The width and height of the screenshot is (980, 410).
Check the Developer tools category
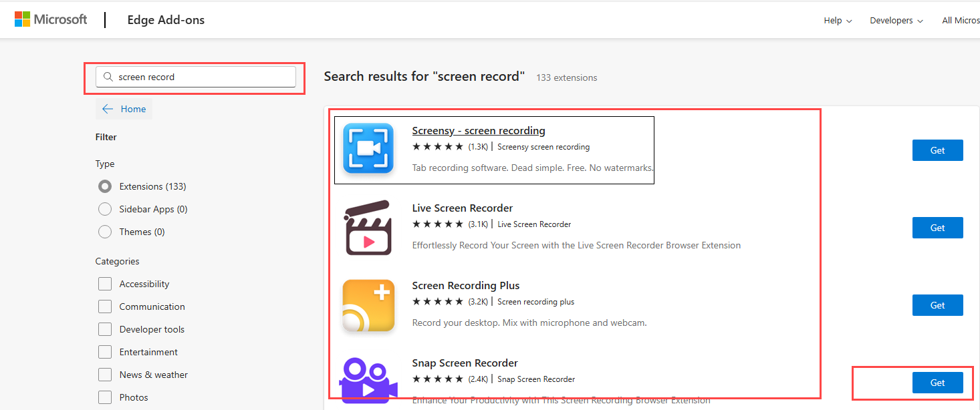(105, 329)
